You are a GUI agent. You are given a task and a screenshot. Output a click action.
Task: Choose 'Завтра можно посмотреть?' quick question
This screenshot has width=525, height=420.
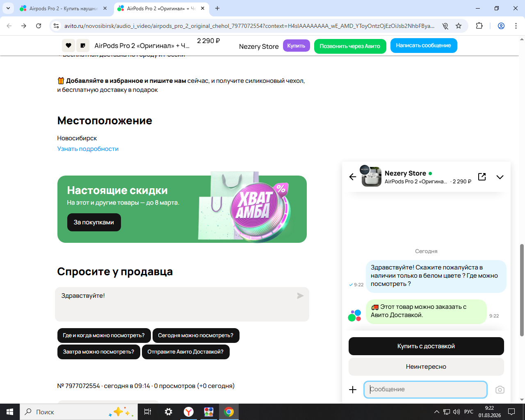pos(98,352)
